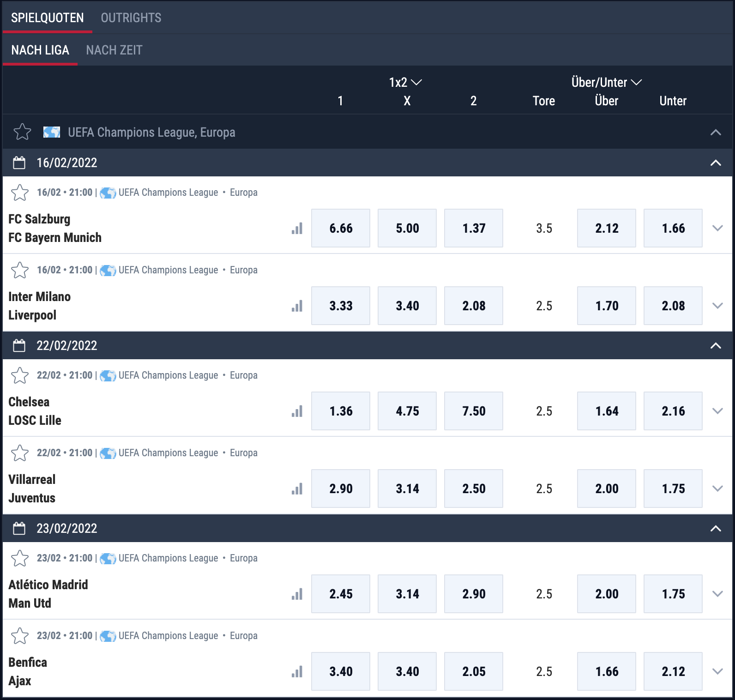The height and width of the screenshot is (700, 735).
Task: Switch to the NACH ZEIT tab
Action: pos(114,50)
